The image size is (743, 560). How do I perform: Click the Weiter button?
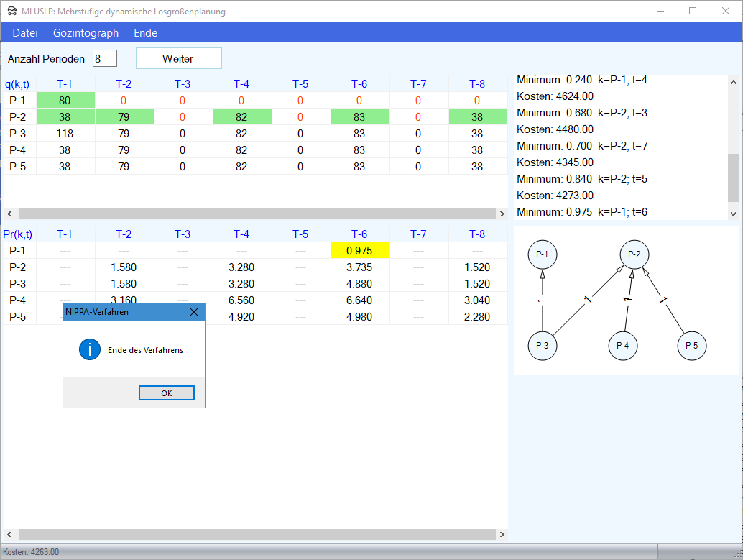click(x=178, y=59)
